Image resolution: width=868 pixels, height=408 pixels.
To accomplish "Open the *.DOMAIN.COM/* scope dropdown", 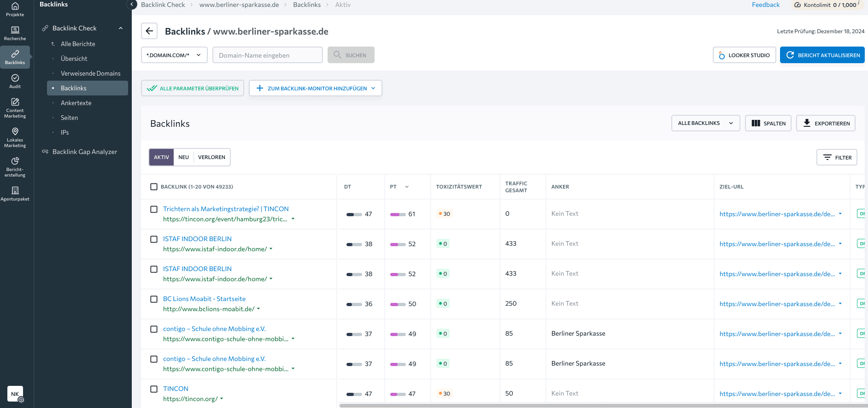I will pyautogui.click(x=174, y=55).
